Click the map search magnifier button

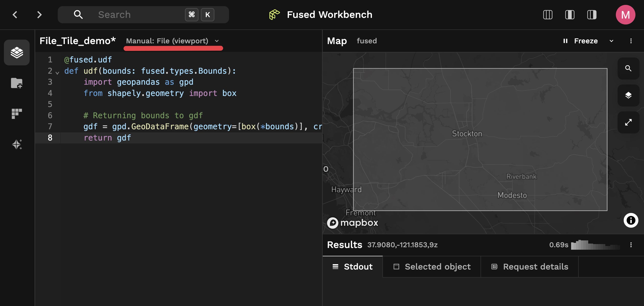[x=628, y=68]
